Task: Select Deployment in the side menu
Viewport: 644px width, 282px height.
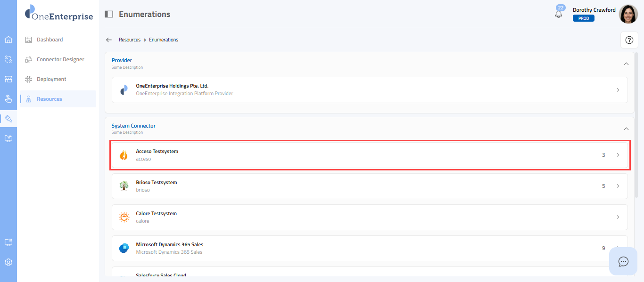Action: pyautogui.click(x=51, y=79)
